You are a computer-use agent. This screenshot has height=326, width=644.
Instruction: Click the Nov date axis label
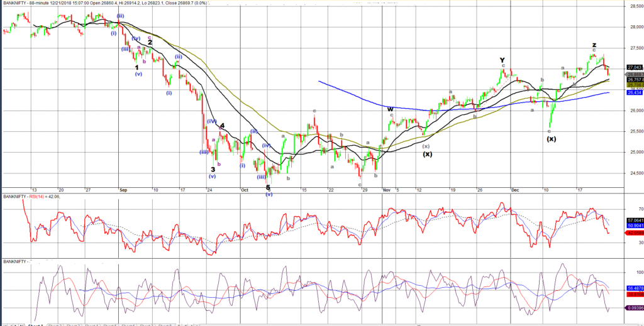387,190
